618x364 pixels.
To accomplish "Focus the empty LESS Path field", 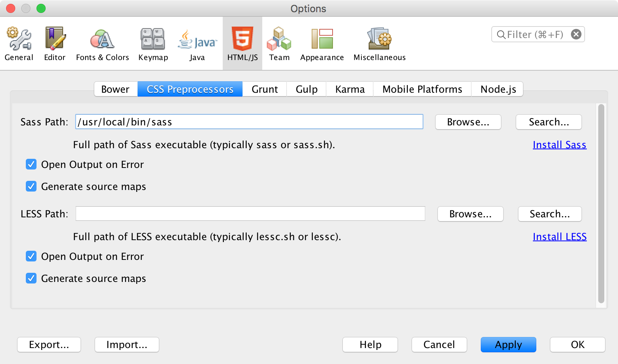I will 250,214.
